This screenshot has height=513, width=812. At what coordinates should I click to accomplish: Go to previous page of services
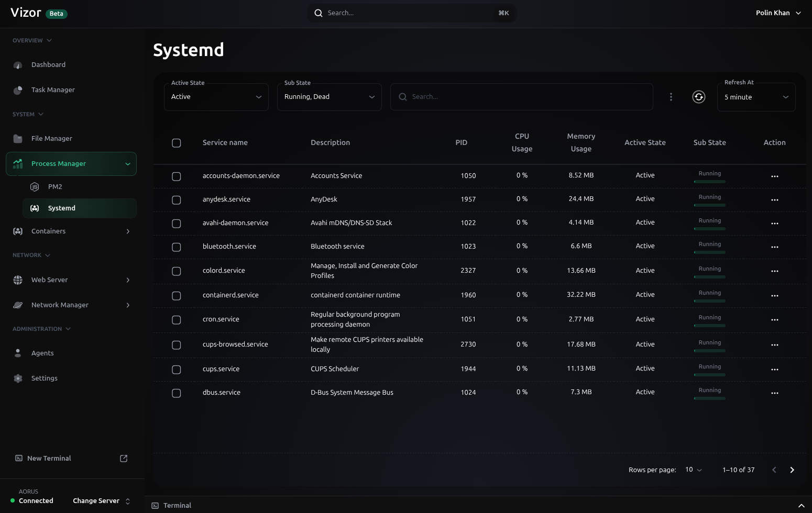pos(774,470)
